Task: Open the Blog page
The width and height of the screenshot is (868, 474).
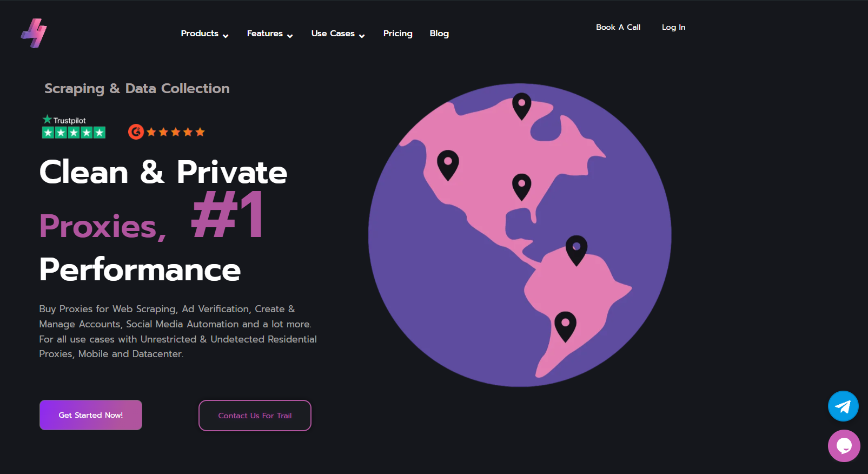Action: click(x=439, y=34)
